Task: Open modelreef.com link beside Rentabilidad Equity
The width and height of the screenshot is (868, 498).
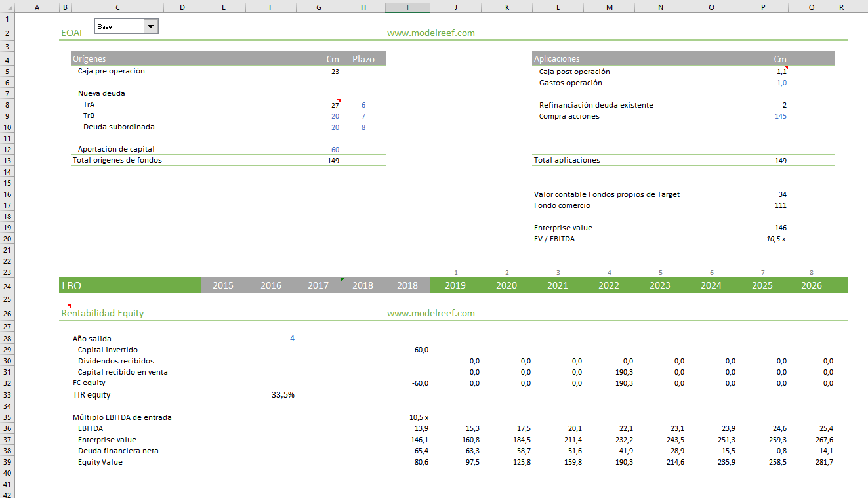Action: point(430,313)
